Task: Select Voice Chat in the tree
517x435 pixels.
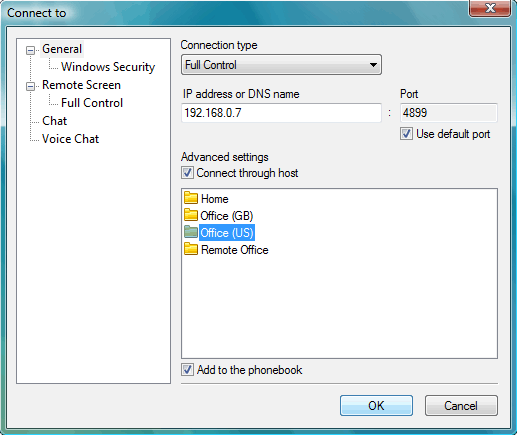Action: pos(70,139)
